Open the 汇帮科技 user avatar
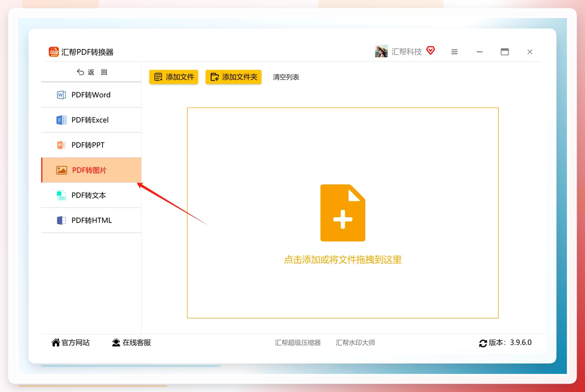Viewport: 585px width, 392px height. pyautogui.click(x=381, y=51)
